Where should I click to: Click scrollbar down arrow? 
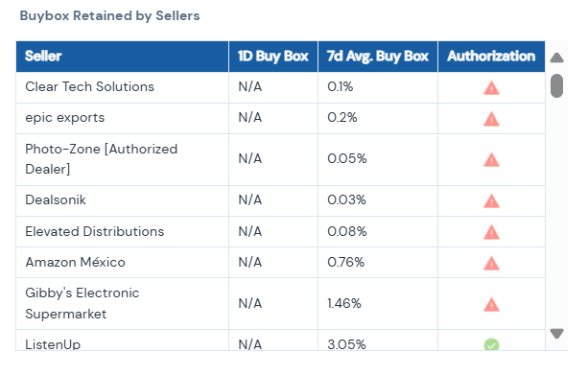pos(556,334)
